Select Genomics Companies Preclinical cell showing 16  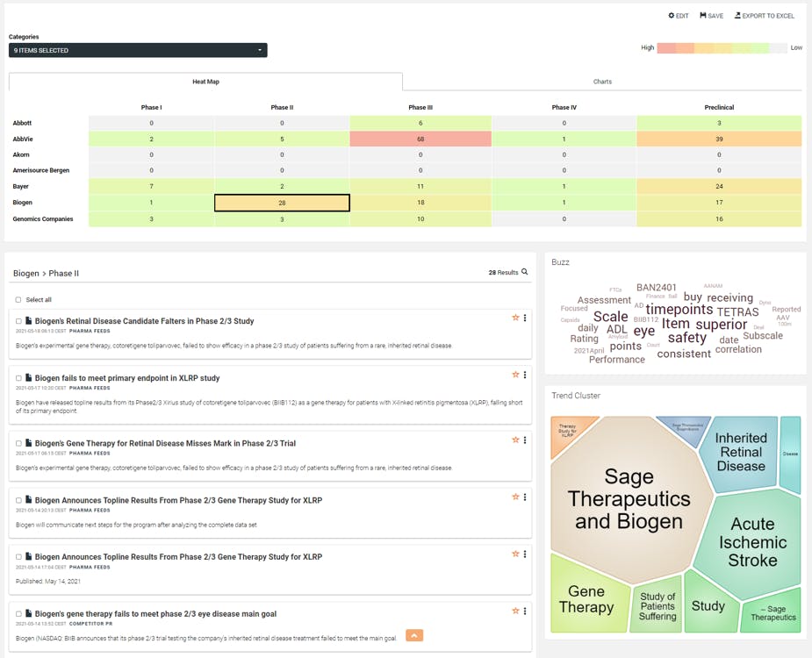(x=719, y=219)
